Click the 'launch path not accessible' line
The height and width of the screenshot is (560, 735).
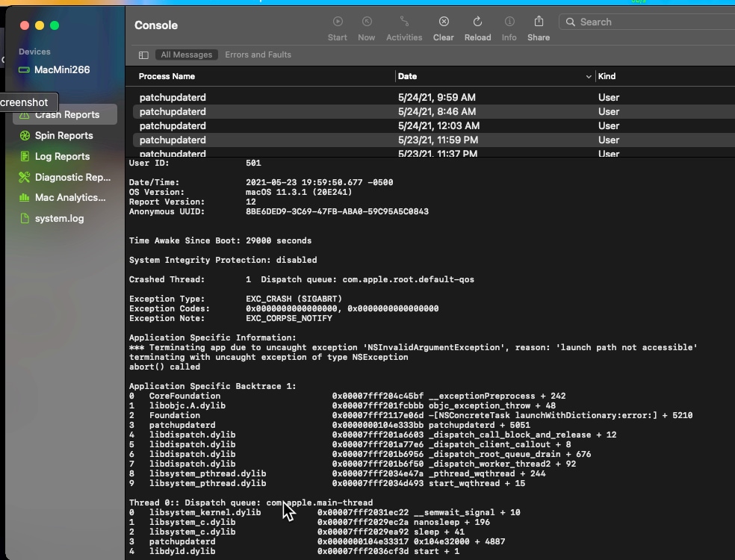point(413,348)
